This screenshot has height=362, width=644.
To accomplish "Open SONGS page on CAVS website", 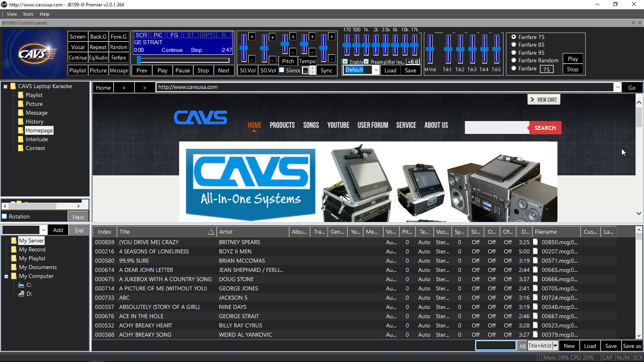I will point(311,125).
